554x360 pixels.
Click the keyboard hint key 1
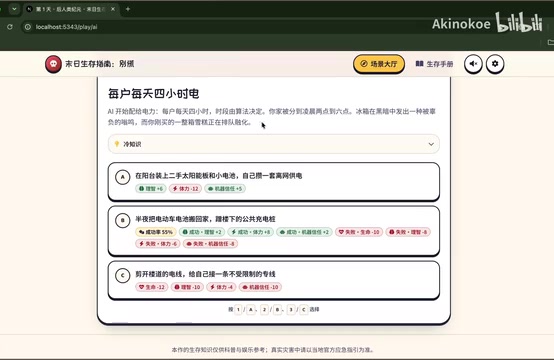coord(238,310)
